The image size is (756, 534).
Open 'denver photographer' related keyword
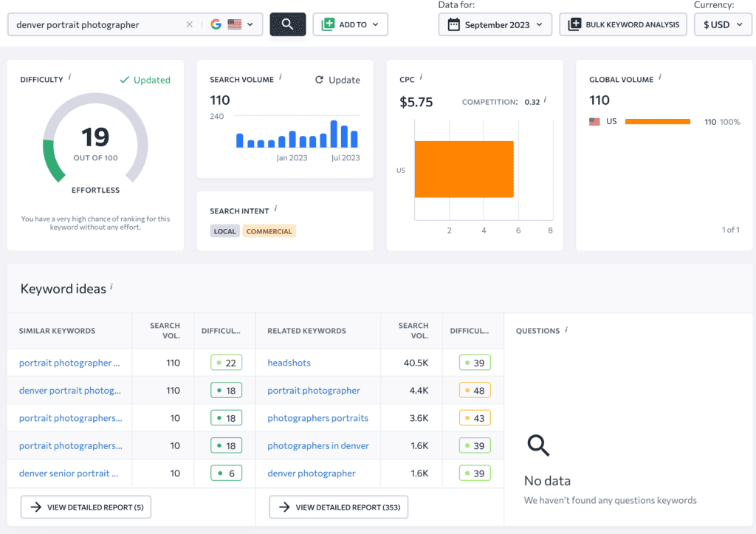tap(312, 473)
